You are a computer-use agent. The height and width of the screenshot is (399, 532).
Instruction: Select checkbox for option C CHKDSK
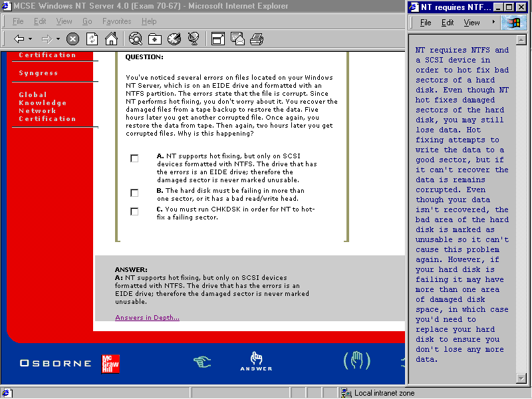134,211
